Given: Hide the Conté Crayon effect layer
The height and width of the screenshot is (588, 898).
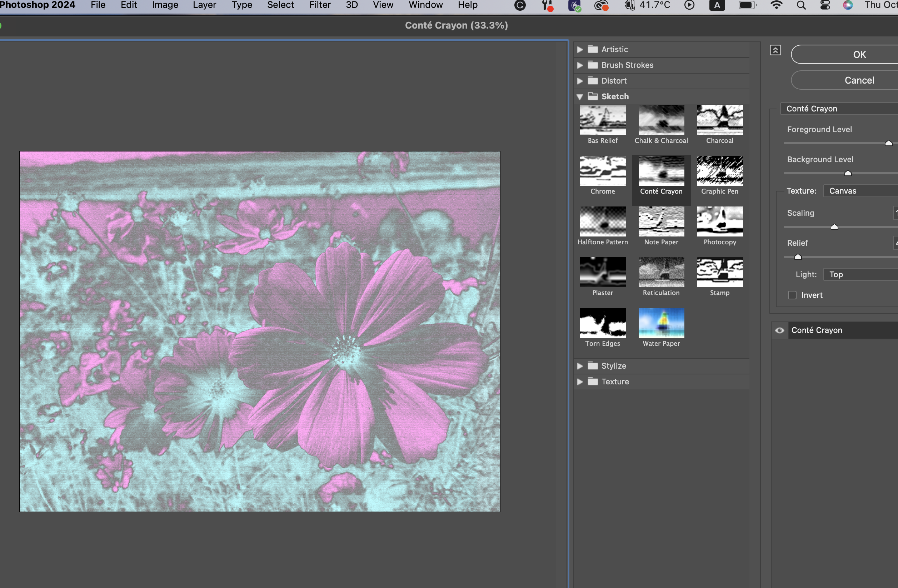Looking at the screenshot, I should (779, 330).
